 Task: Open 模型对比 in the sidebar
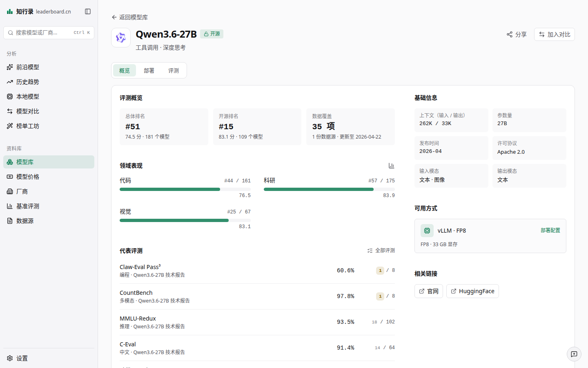tap(49, 111)
